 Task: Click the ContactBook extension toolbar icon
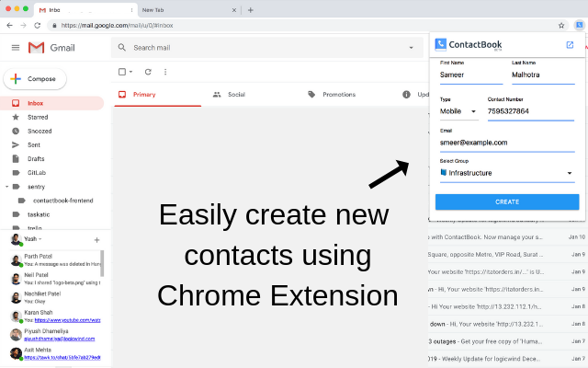coord(580,25)
